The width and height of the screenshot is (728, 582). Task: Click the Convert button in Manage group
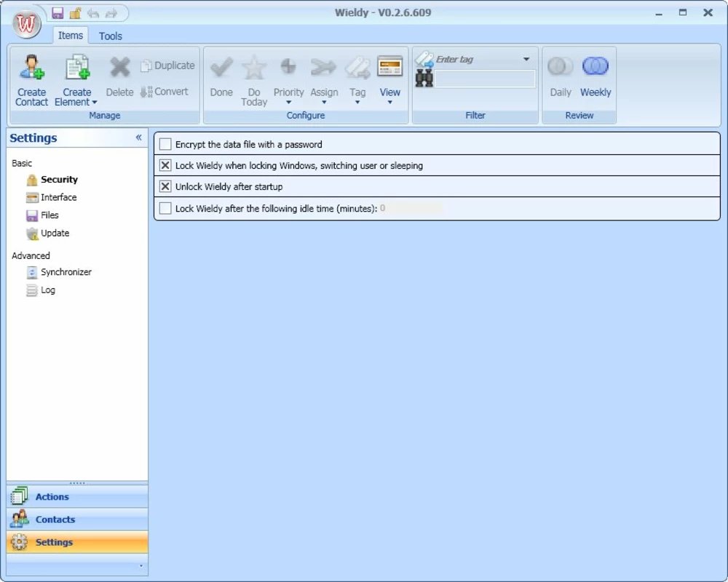click(165, 92)
